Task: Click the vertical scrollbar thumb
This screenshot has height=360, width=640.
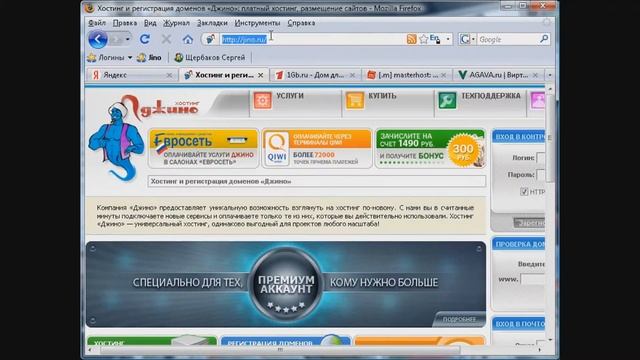Action: (x=550, y=139)
